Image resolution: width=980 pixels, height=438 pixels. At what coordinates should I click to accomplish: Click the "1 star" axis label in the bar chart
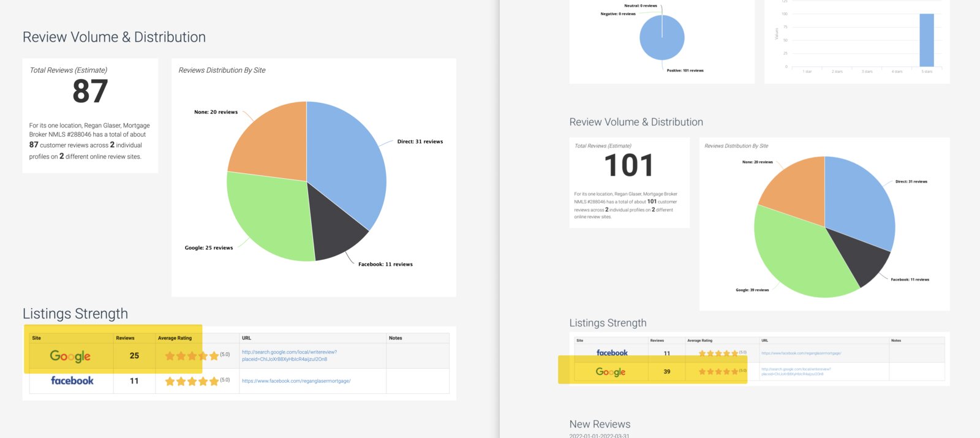pos(807,72)
